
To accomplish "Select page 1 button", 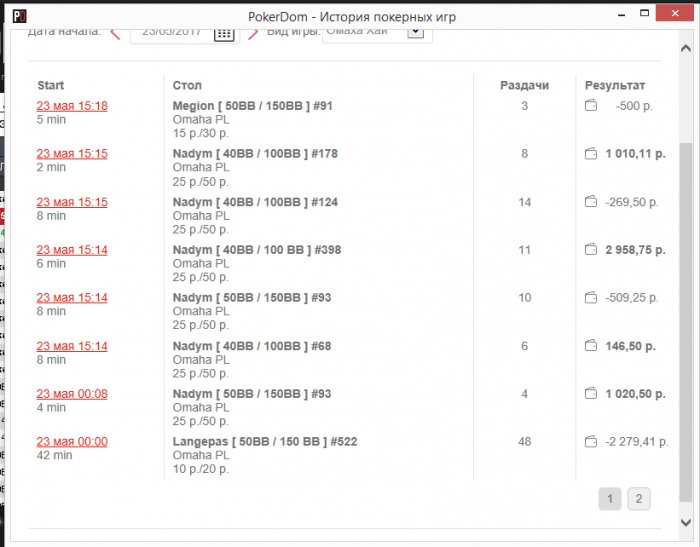I will tap(610, 498).
